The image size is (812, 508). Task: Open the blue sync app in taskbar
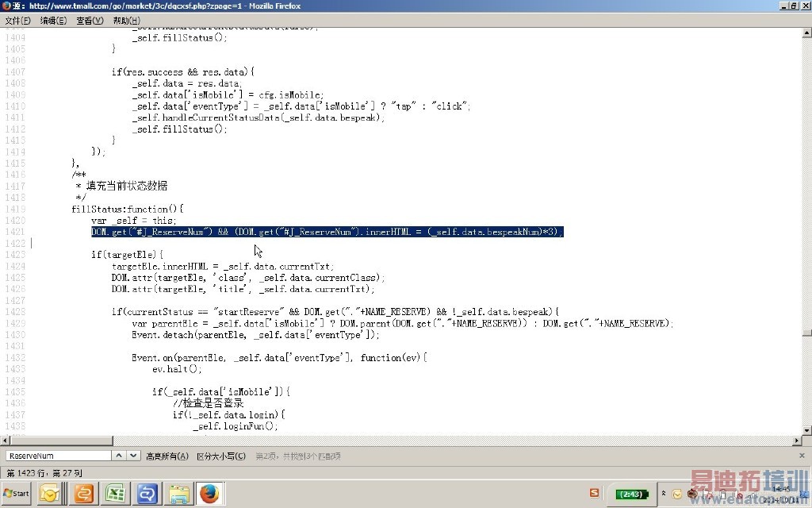click(x=147, y=494)
